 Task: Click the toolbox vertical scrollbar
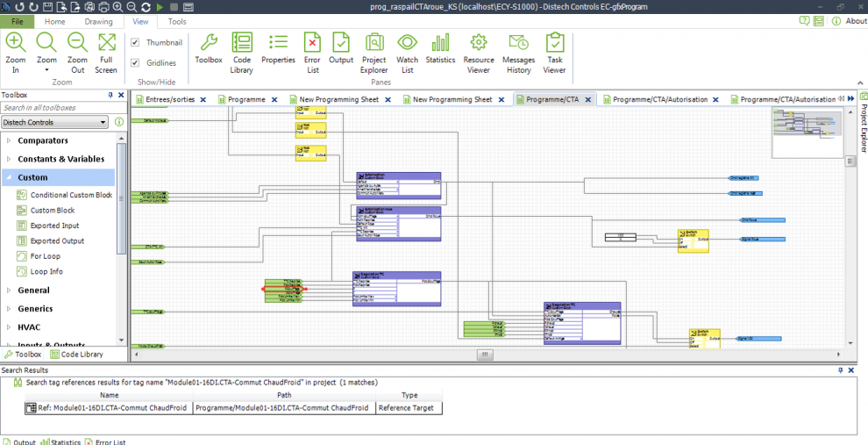pos(122,199)
